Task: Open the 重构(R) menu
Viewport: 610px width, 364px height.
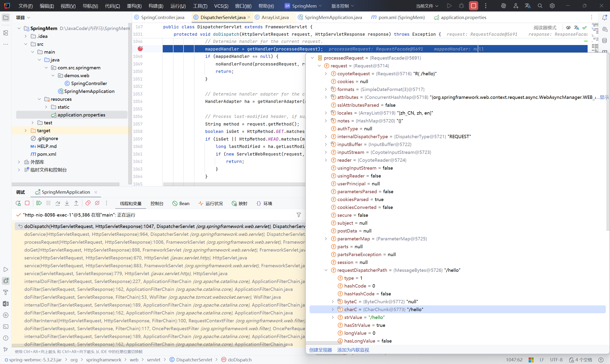Action: tap(134, 6)
